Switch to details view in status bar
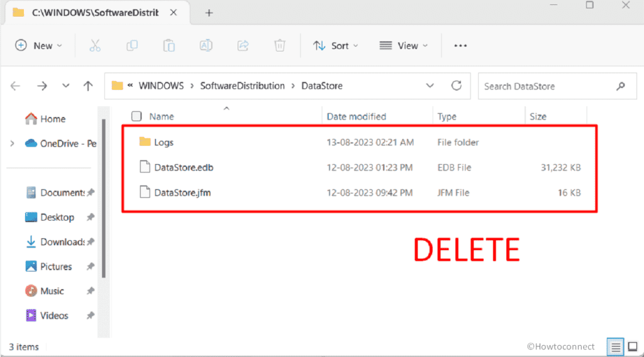The height and width of the screenshot is (357, 644). tap(615, 347)
